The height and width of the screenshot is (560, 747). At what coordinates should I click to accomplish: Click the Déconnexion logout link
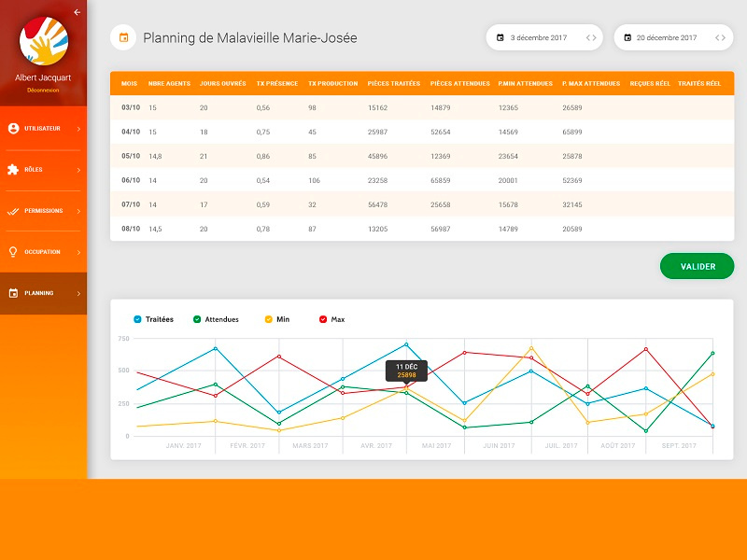[x=43, y=91]
